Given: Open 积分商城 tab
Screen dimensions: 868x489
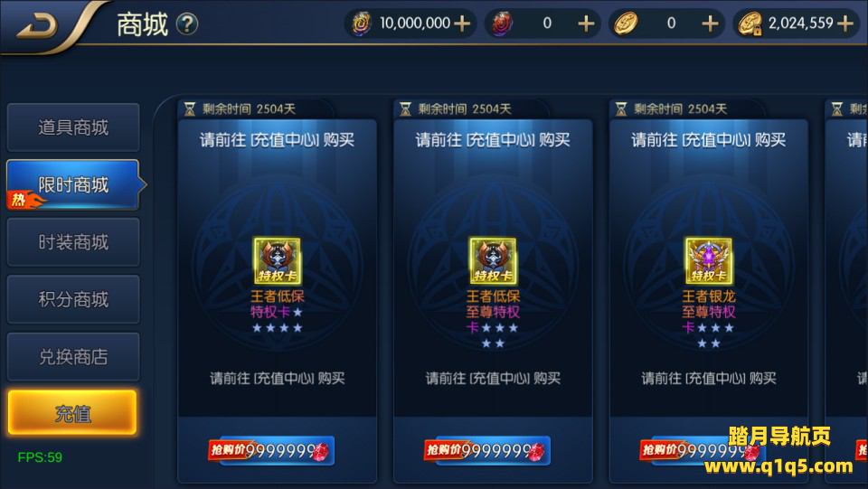Looking at the screenshot, I should click(73, 299).
